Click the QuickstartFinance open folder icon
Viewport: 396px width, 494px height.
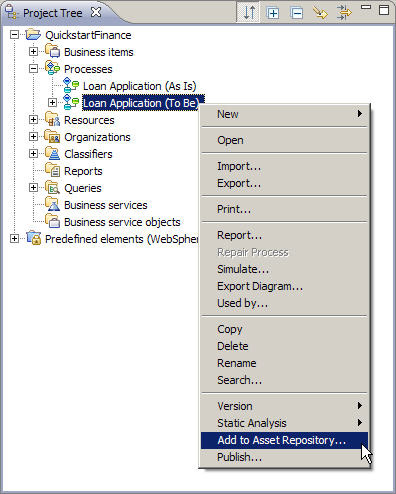[33, 34]
